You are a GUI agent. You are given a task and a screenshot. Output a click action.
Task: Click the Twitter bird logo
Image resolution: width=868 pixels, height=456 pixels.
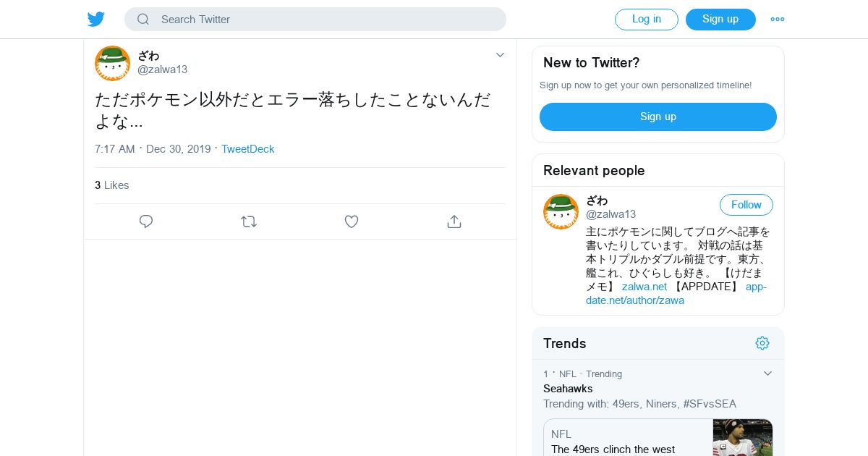(x=96, y=20)
